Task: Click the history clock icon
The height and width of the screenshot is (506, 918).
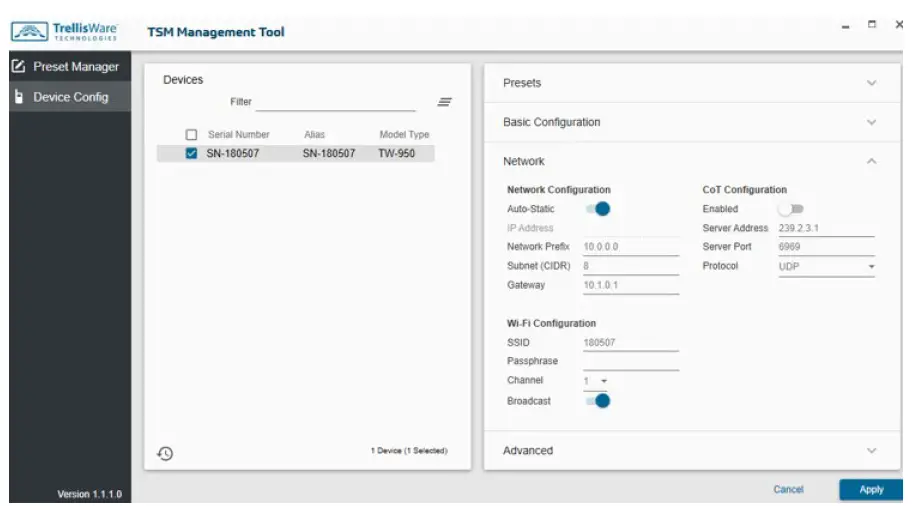Action: pyautogui.click(x=165, y=453)
